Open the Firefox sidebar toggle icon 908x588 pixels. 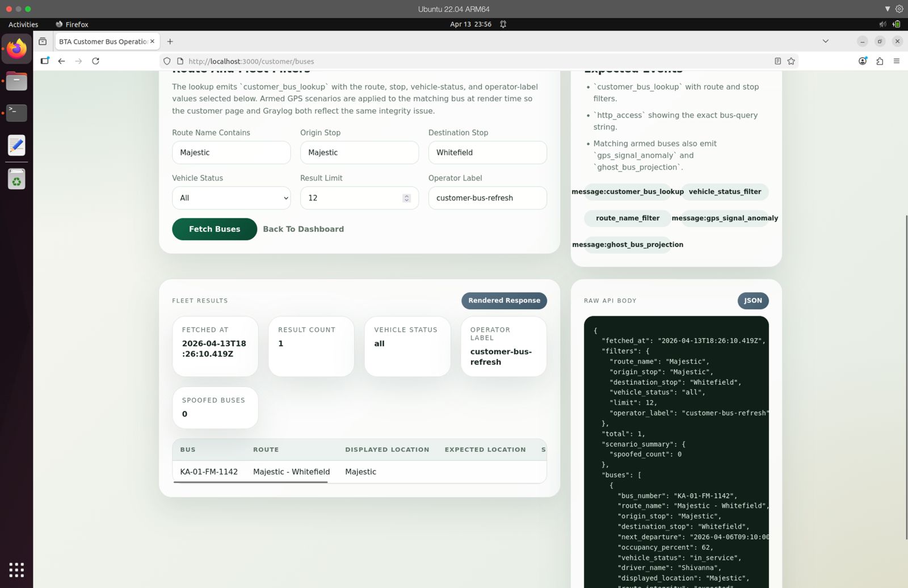(x=45, y=61)
